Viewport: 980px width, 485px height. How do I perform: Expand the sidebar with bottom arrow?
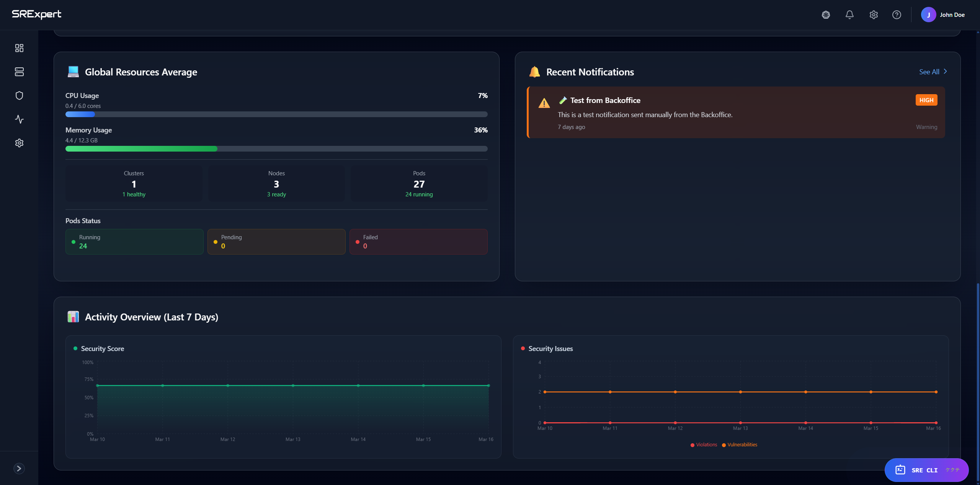[19, 468]
